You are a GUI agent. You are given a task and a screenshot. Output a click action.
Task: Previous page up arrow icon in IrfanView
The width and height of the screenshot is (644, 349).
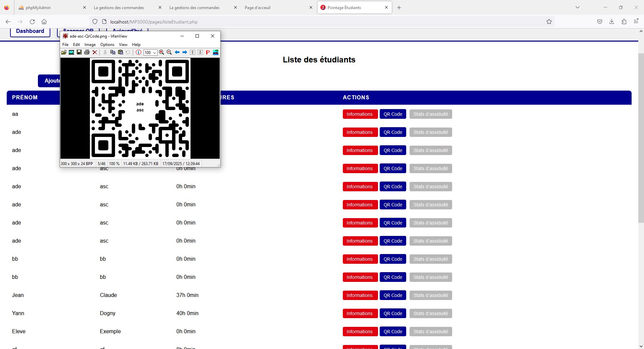(x=193, y=52)
